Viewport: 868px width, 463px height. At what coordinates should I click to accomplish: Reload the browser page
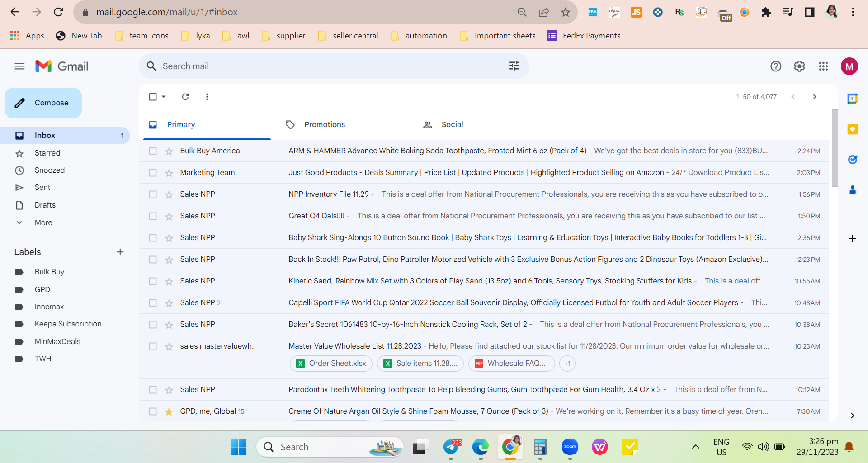pyautogui.click(x=58, y=12)
